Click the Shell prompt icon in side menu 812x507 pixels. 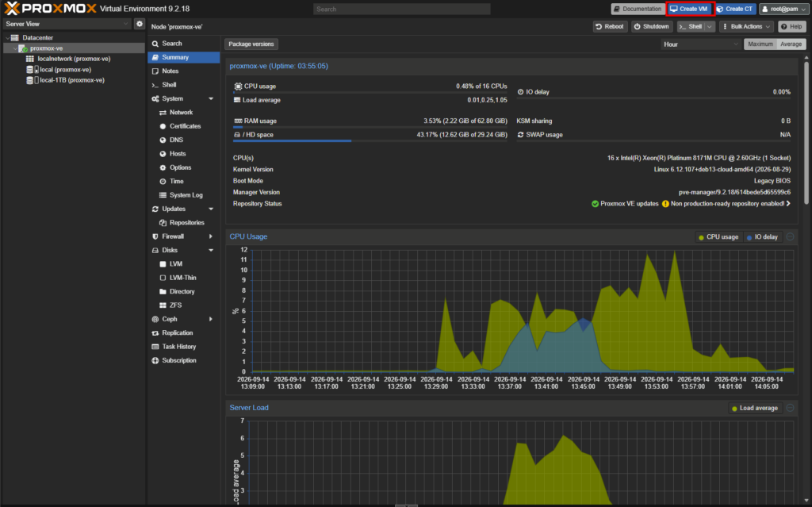[x=155, y=85]
